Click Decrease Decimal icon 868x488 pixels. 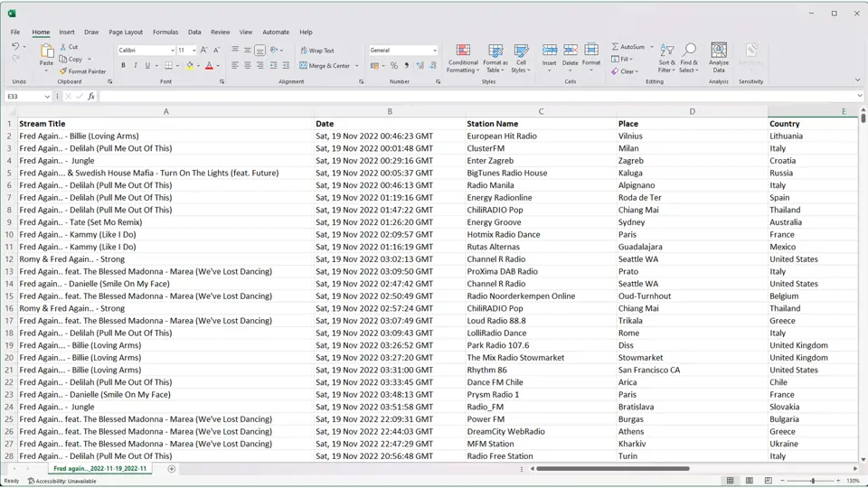(x=433, y=66)
